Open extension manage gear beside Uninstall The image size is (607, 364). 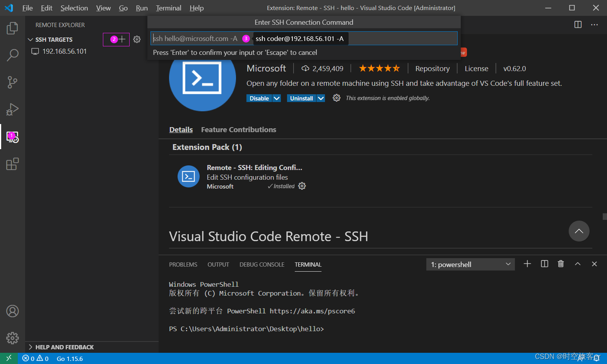point(337,98)
